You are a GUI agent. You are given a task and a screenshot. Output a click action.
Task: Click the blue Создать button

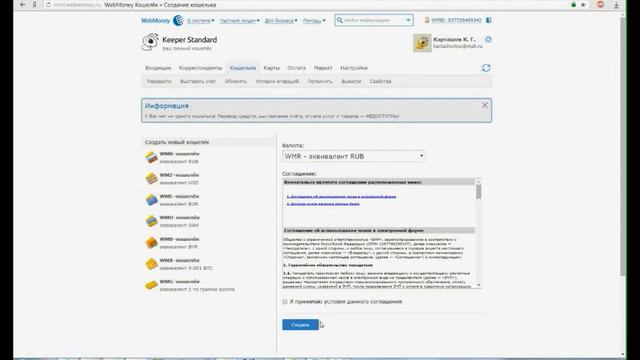point(300,324)
